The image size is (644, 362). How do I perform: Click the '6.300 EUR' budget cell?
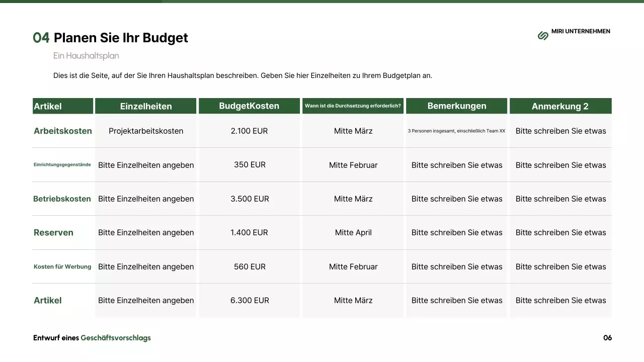click(250, 300)
